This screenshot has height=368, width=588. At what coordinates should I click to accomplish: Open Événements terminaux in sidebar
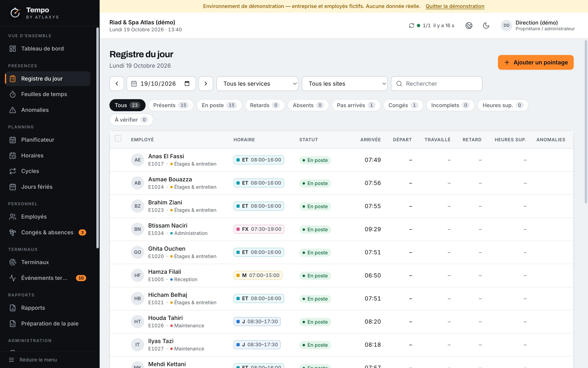click(x=48, y=278)
